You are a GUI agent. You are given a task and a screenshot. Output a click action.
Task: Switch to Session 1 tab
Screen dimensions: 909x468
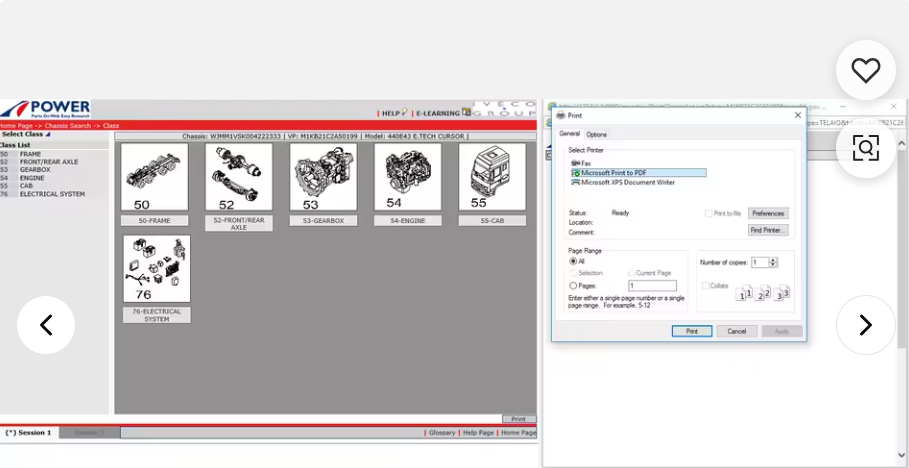point(29,433)
